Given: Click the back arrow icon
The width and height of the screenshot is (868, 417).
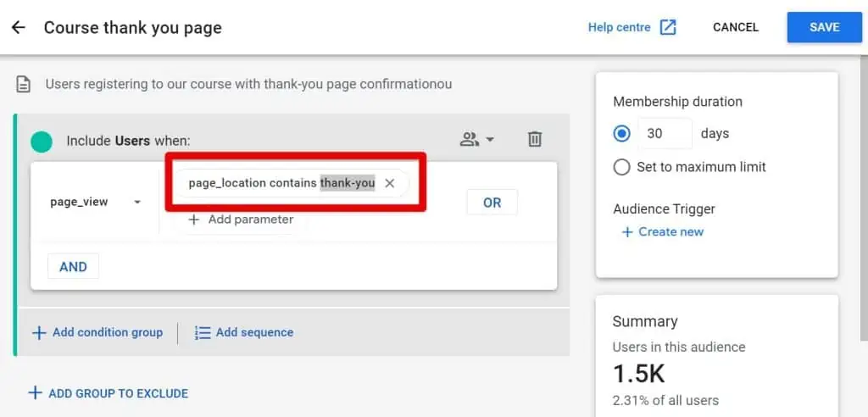Looking at the screenshot, I should (19, 27).
